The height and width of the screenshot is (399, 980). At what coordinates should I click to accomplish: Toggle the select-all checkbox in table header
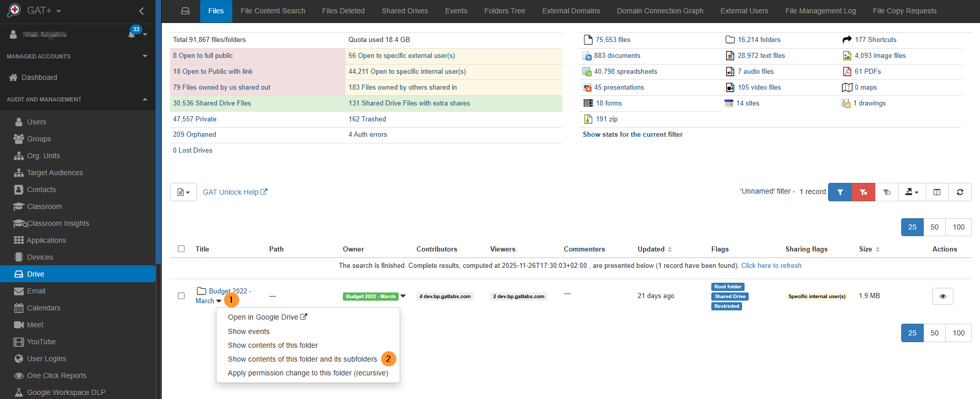coord(181,249)
